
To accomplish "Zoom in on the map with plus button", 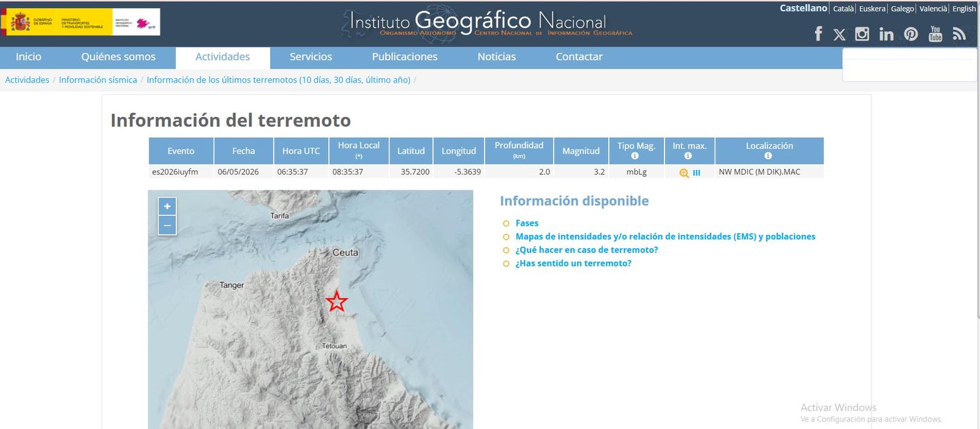I will click(x=167, y=206).
